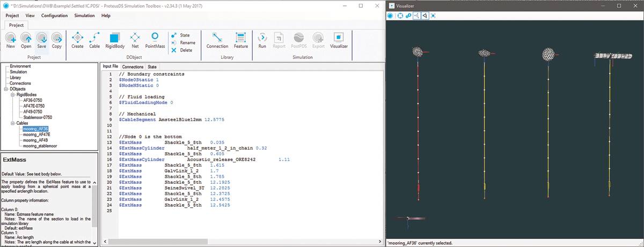Delete the selected DObject
The height and width of the screenshot is (247, 644).
(181, 50)
